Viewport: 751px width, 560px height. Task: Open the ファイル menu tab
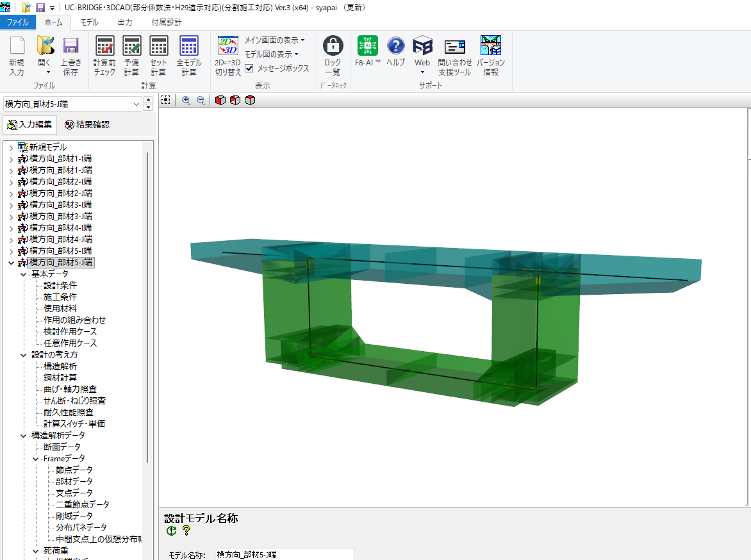tap(17, 22)
